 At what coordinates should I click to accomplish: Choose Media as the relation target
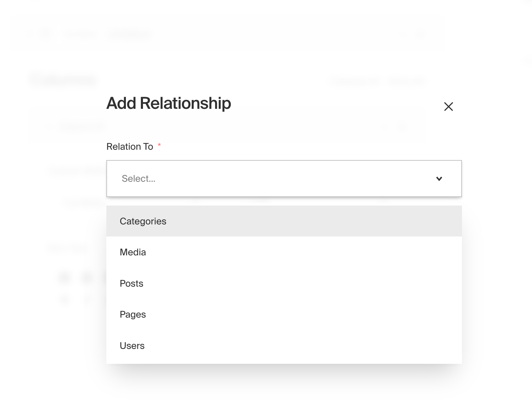pos(133,252)
